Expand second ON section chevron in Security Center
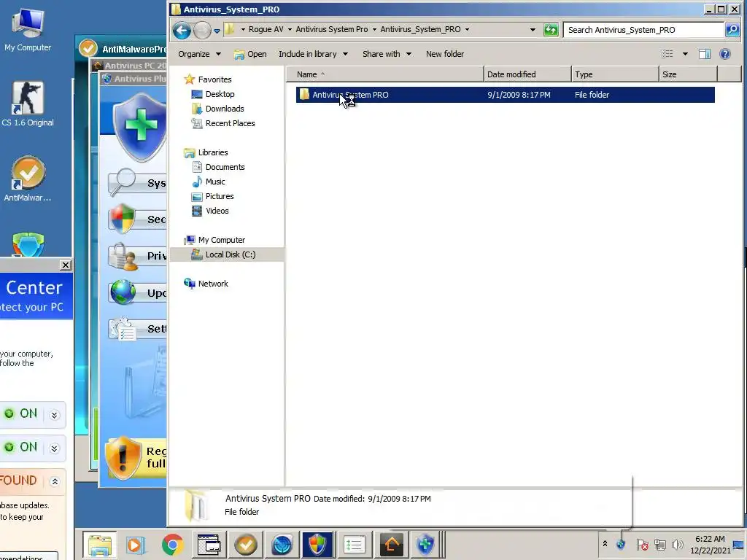The height and width of the screenshot is (560, 747). coord(54,448)
